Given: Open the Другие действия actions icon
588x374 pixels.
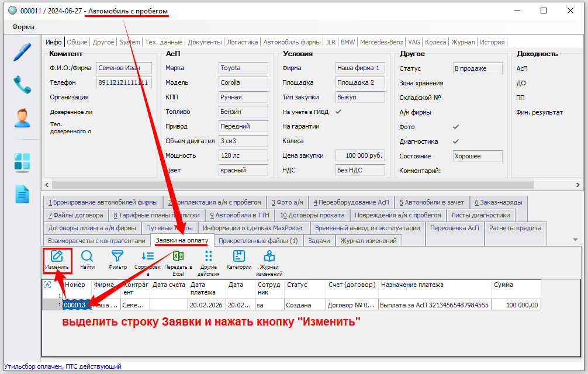Looking at the screenshot, I should click(208, 260).
